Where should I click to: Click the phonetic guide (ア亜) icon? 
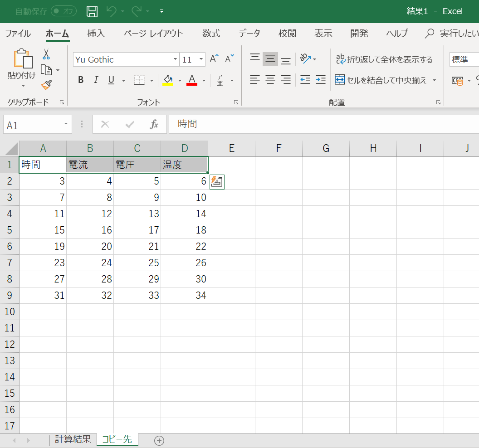(220, 80)
